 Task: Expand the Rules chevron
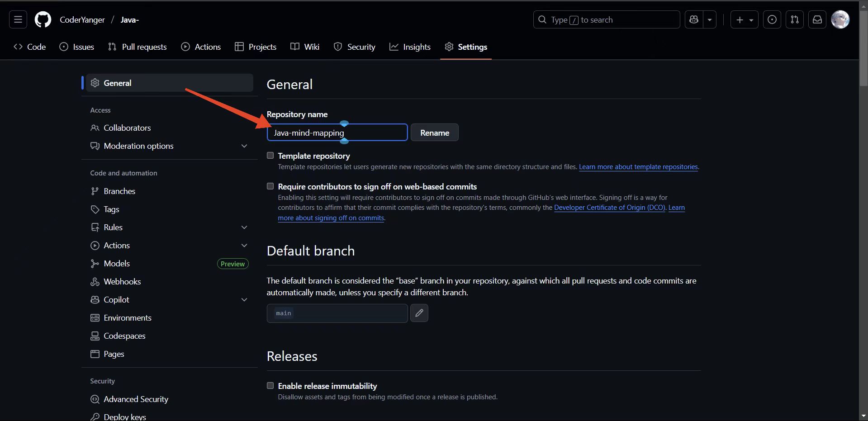244,227
